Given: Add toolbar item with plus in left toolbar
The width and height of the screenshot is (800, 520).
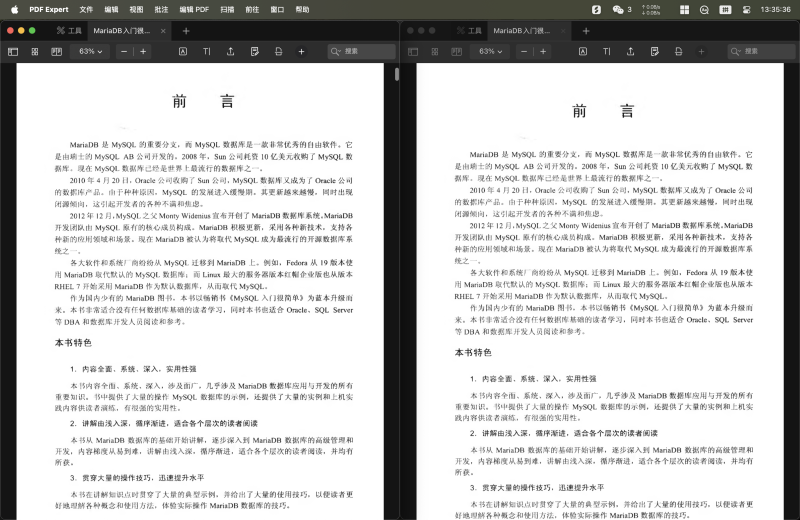Looking at the screenshot, I should [301, 51].
